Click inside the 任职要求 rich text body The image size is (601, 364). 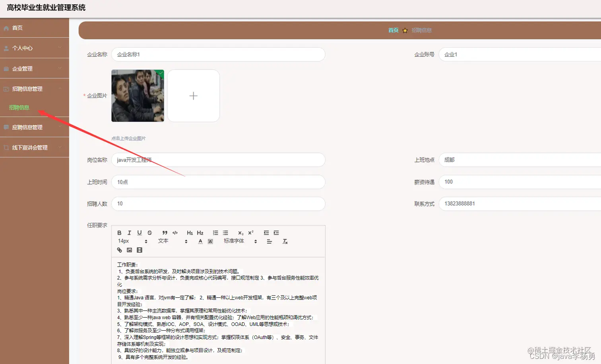[x=218, y=310]
